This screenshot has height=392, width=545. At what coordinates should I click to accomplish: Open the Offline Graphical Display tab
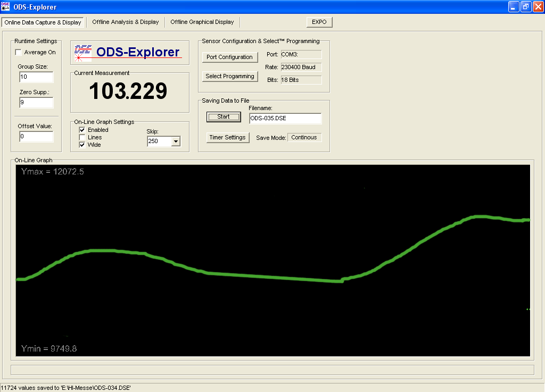tap(202, 22)
